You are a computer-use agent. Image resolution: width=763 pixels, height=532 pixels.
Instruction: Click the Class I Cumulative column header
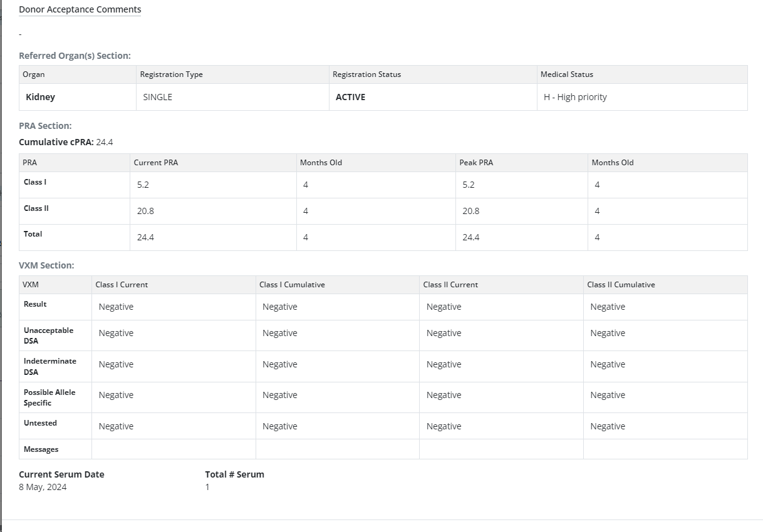[x=292, y=285]
